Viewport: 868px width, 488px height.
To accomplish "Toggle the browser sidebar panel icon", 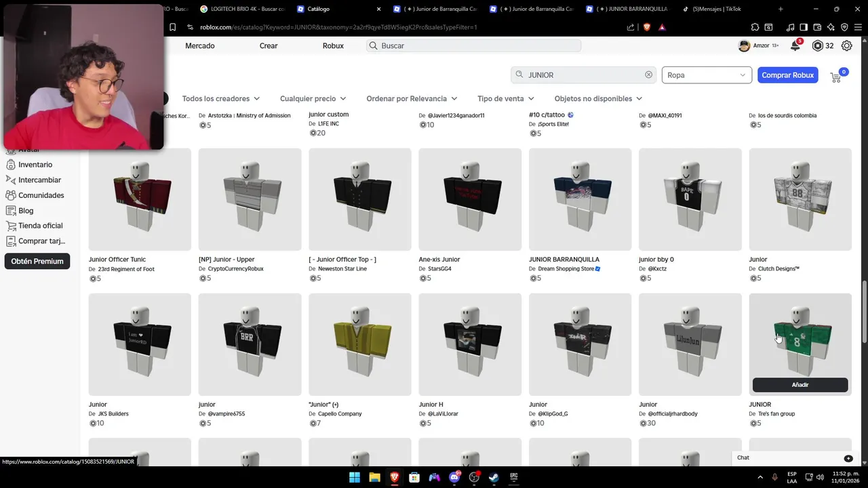I will (804, 27).
